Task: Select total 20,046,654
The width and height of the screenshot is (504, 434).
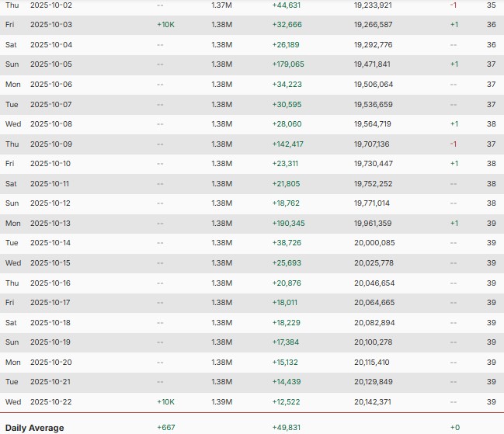Action: pyautogui.click(x=374, y=283)
